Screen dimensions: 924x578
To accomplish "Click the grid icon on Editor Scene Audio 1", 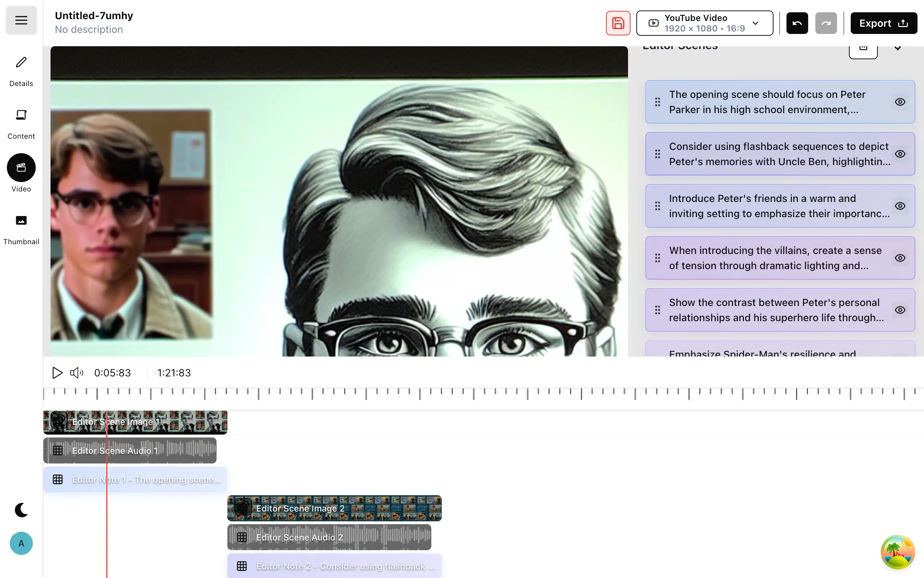I will [58, 451].
